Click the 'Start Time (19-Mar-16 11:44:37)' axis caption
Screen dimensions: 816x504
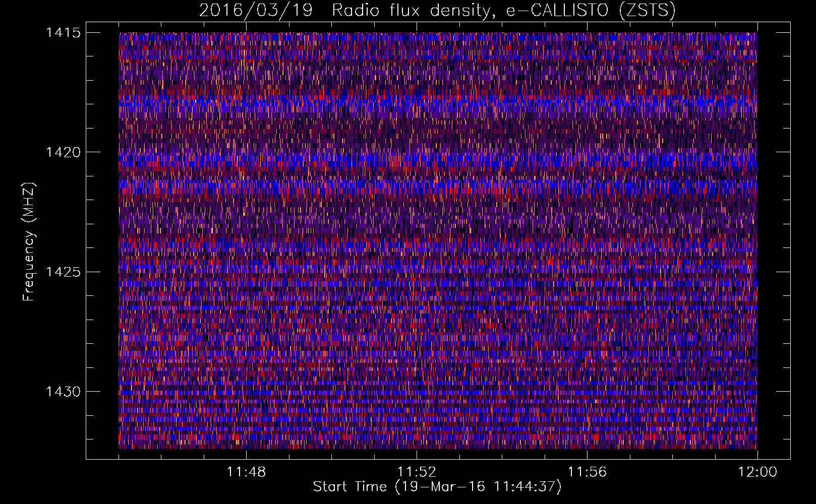(437, 487)
